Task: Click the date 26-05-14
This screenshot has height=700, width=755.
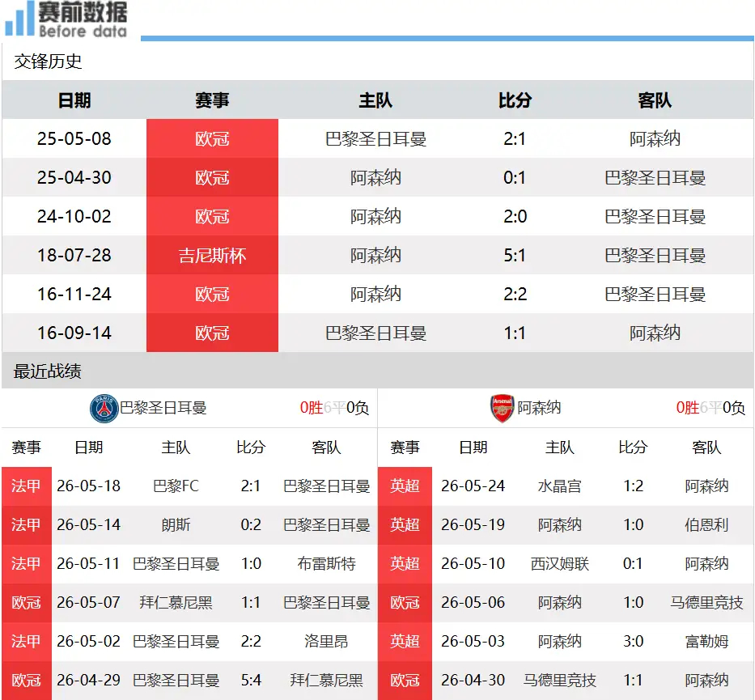Action: (88, 524)
